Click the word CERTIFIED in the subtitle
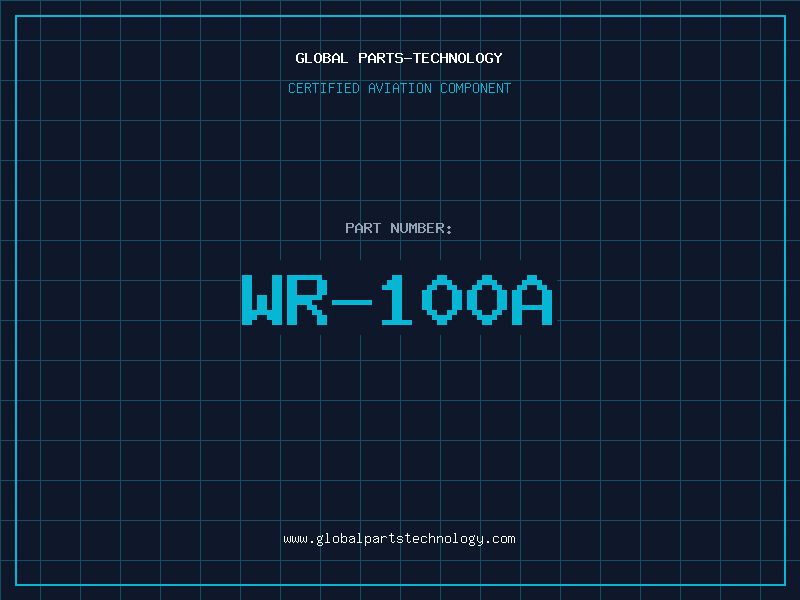The image size is (800, 600). coord(320,88)
